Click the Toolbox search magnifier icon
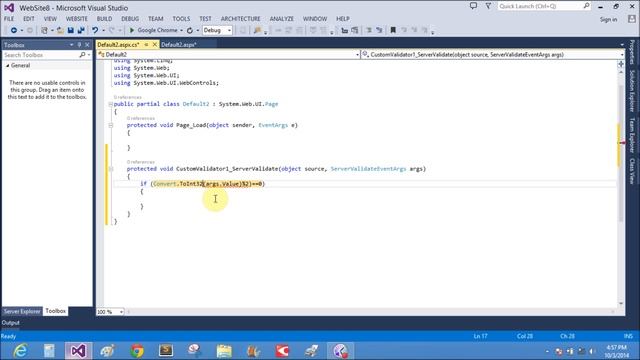This screenshot has width=640, height=360. [82, 55]
